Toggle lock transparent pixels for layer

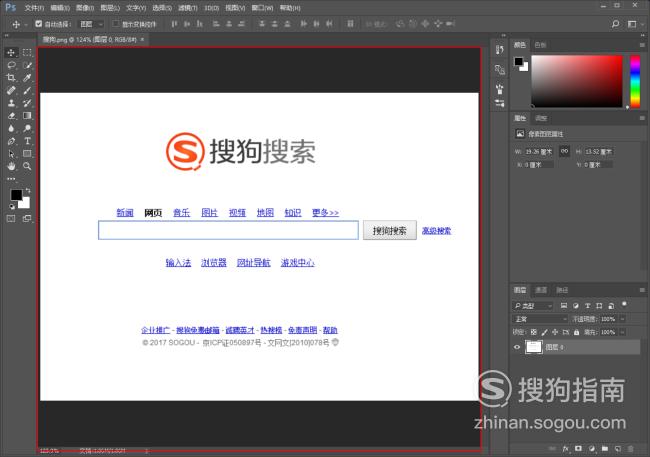coord(534,332)
